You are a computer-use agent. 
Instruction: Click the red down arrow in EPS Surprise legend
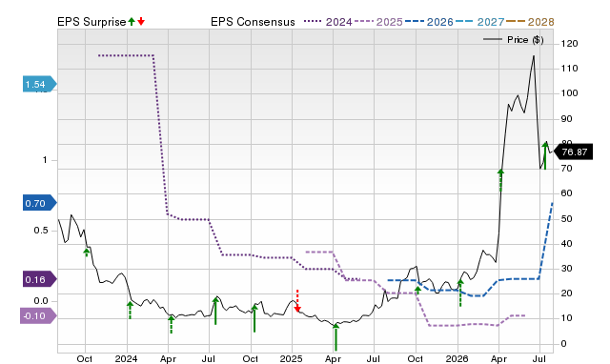141,21
